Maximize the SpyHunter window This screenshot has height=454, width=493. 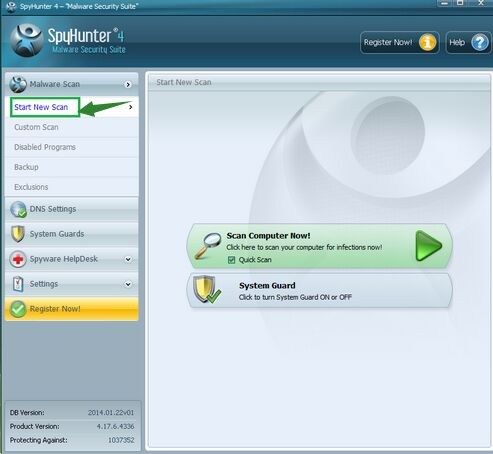click(460, 3)
